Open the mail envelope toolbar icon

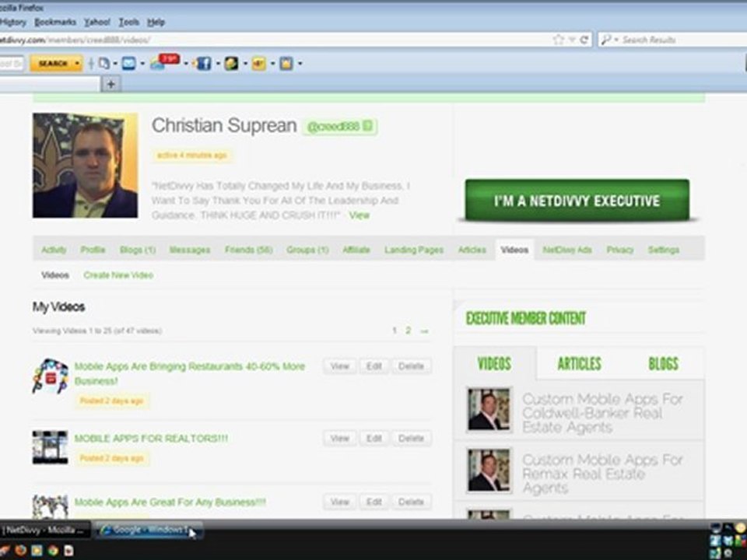[128, 63]
